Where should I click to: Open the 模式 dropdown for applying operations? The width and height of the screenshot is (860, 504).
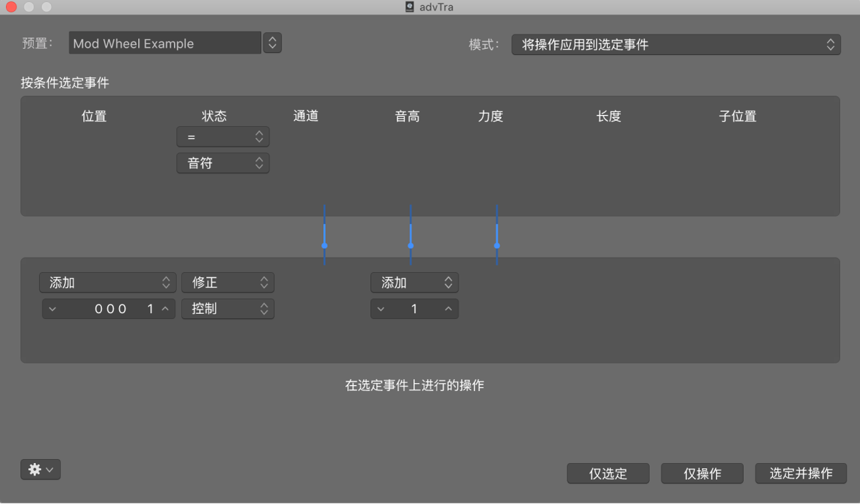[676, 44]
